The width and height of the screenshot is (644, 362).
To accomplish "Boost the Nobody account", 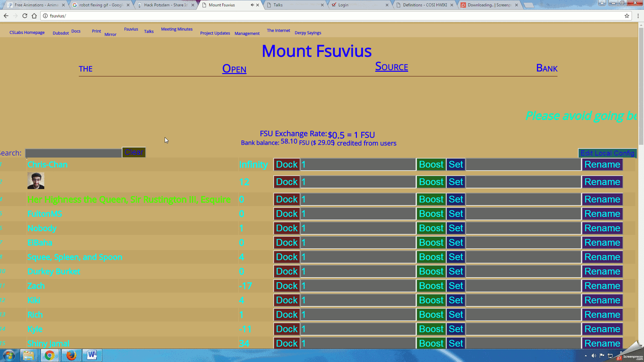I will click(x=431, y=228).
